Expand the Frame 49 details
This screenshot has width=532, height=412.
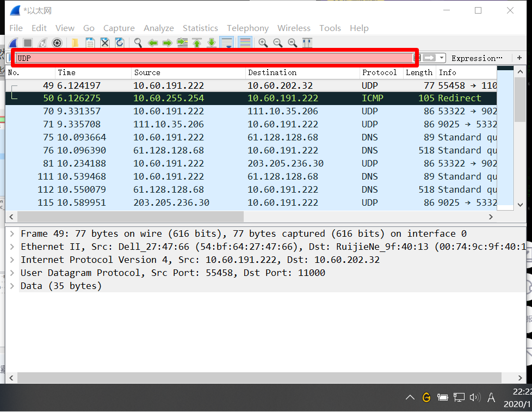[12, 234]
